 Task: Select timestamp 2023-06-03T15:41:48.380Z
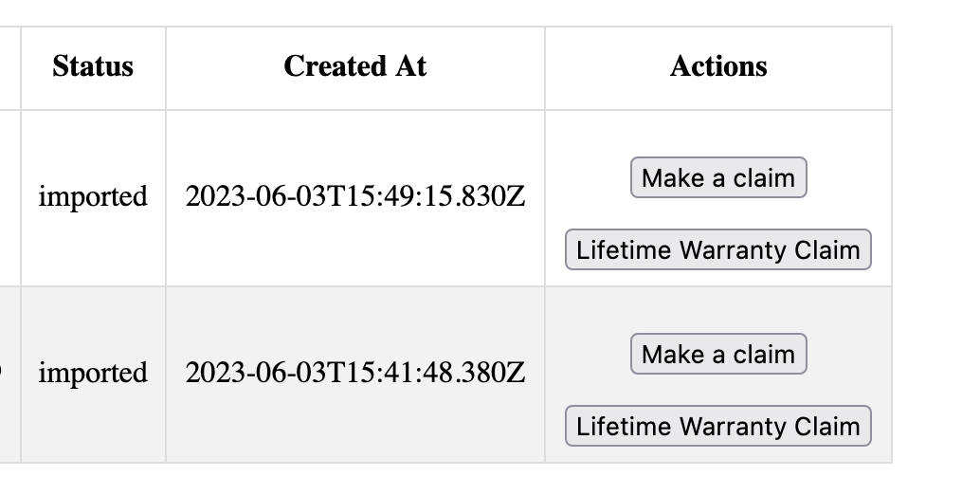coord(355,374)
